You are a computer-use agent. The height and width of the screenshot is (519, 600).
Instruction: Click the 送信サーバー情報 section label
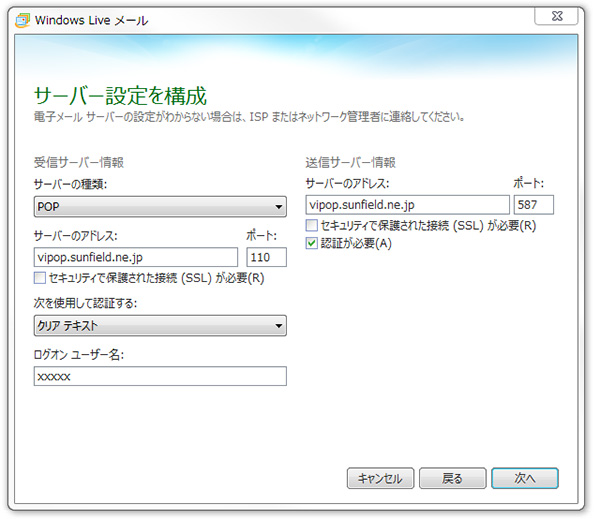(351, 162)
